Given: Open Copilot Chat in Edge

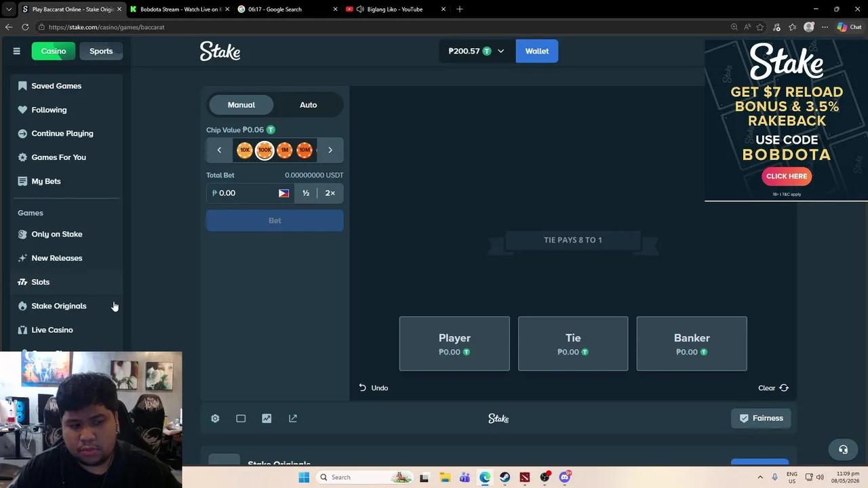Looking at the screenshot, I should (849, 27).
